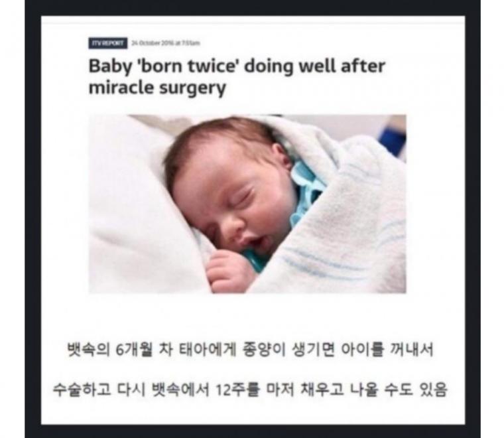This screenshot has width=504, height=438.
Task: Click '종양이' in the first caption line
Action: point(265,350)
